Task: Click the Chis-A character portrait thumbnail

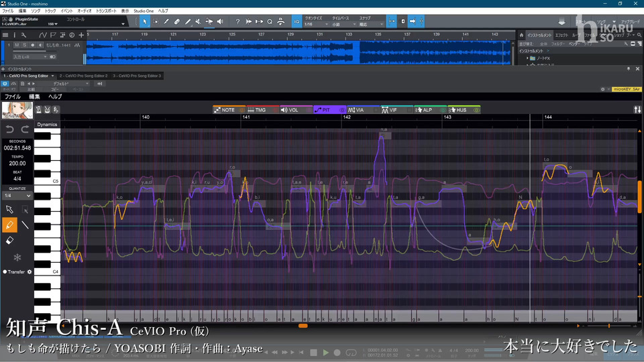Action: point(17,110)
